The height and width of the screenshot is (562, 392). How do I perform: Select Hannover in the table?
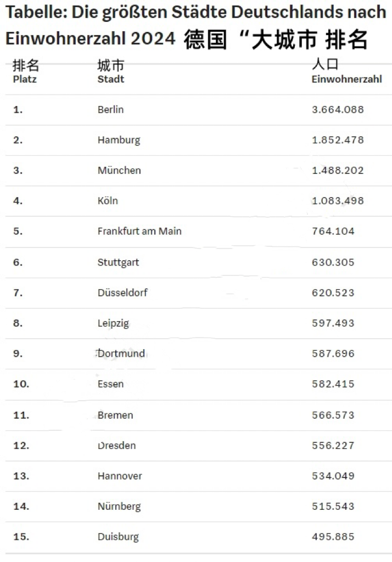(x=120, y=476)
